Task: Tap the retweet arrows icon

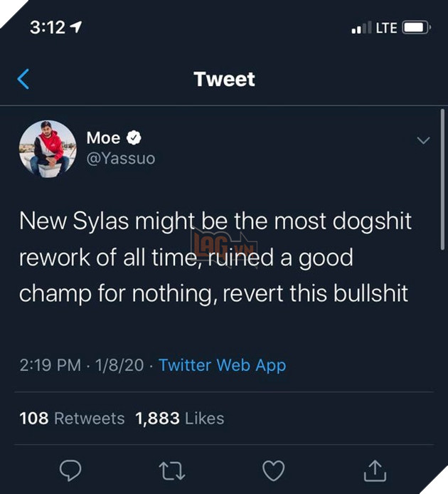Action: coord(171,470)
